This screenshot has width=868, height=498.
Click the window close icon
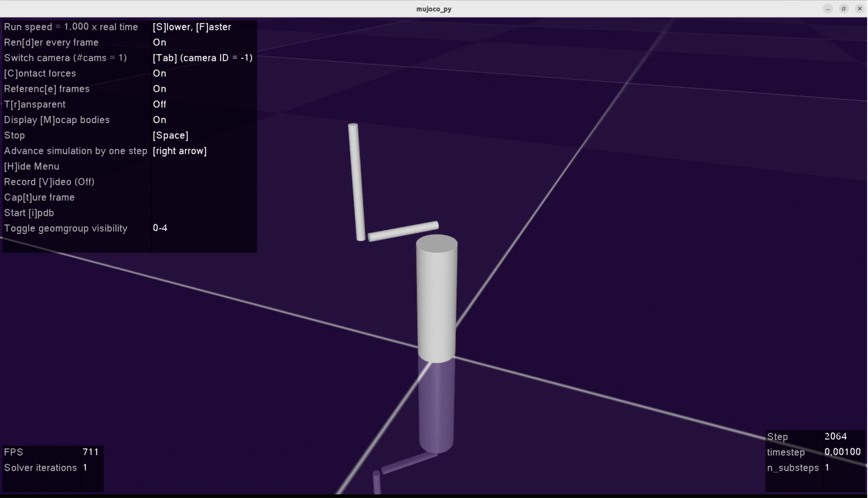pyautogui.click(x=859, y=9)
